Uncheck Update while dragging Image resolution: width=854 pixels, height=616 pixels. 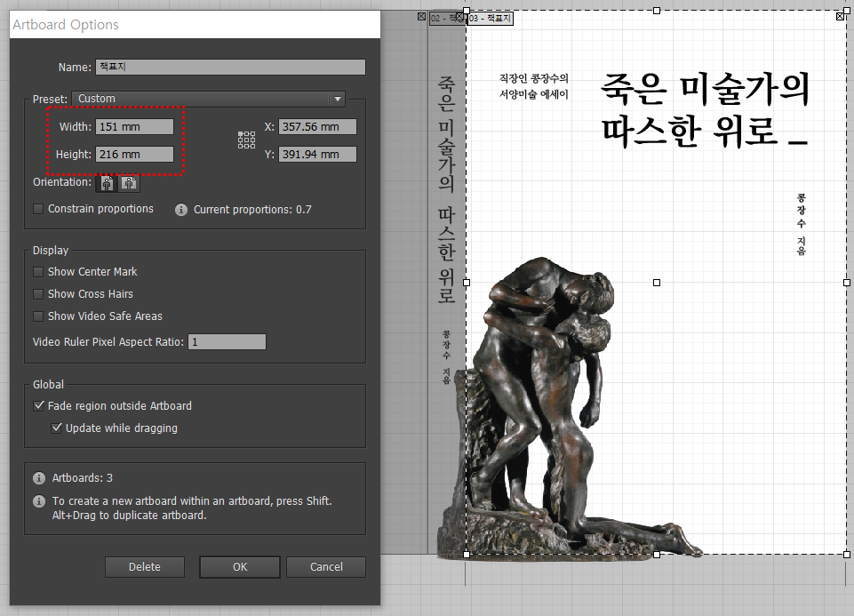pyautogui.click(x=57, y=428)
